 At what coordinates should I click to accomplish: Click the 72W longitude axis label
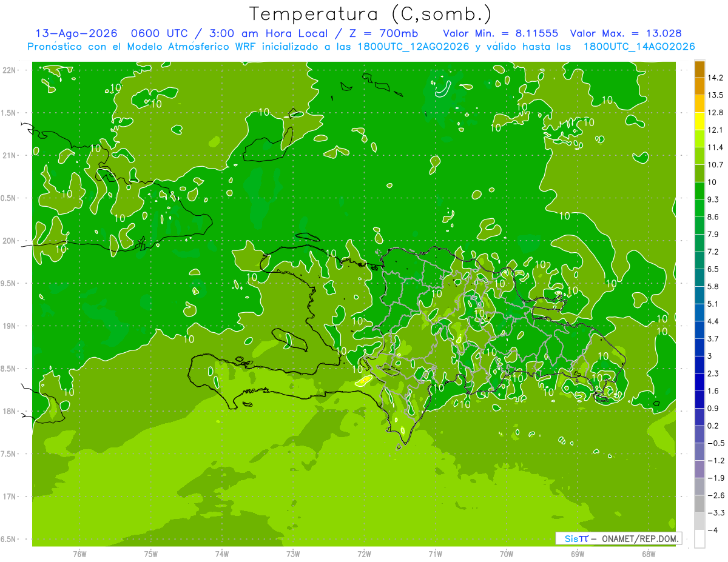point(364,554)
